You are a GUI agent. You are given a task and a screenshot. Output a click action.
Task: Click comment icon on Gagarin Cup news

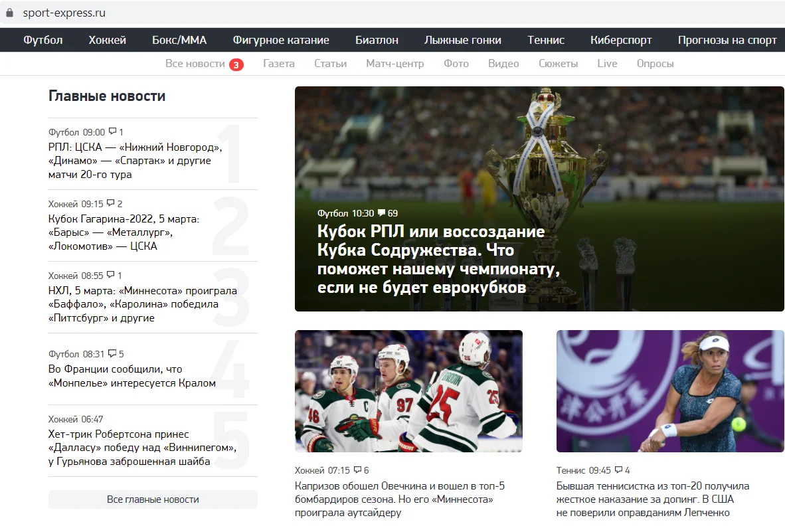pyautogui.click(x=110, y=203)
